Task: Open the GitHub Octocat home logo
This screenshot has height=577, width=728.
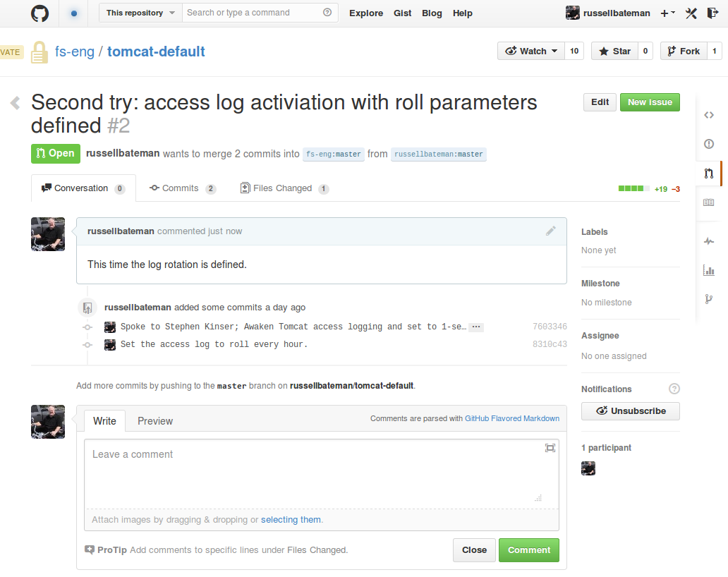Action: pos(40,13)
